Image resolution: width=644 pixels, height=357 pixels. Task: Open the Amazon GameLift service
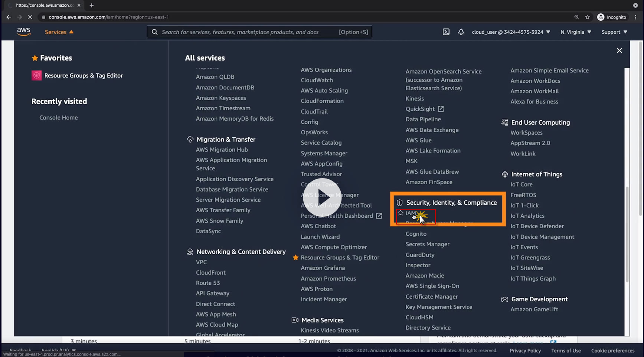[534, 309]
